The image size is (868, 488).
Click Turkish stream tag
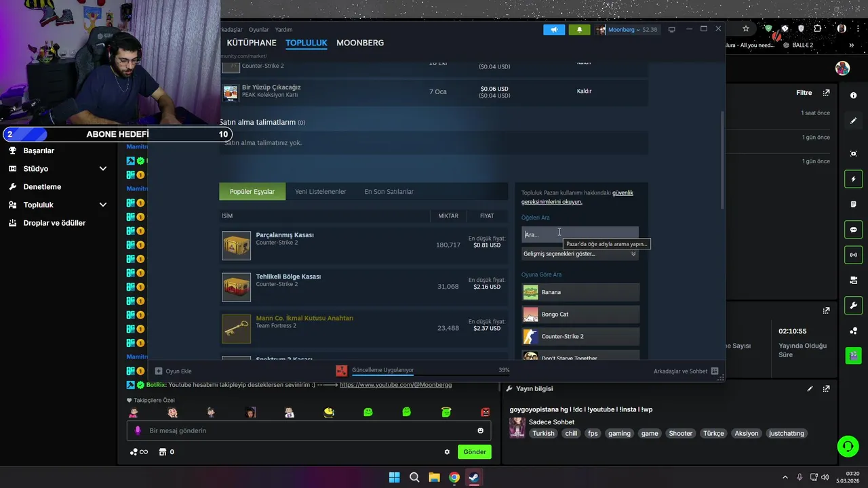coord(543,434)
